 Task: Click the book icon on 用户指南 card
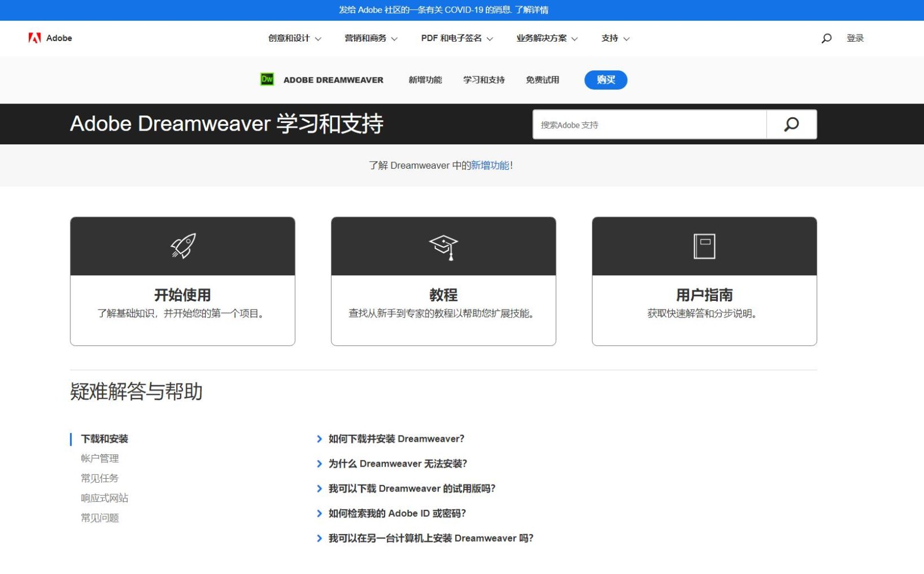click(705, 246)
